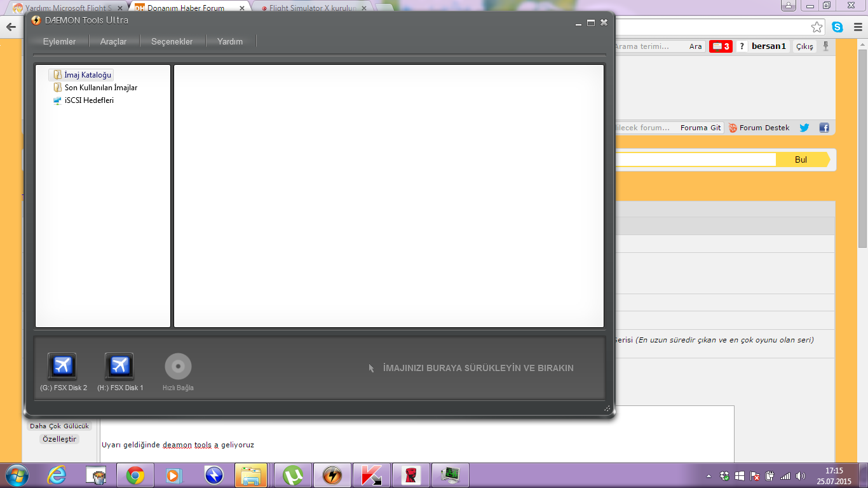Click the DAEMON Tools window resize grip

point(607,409)
